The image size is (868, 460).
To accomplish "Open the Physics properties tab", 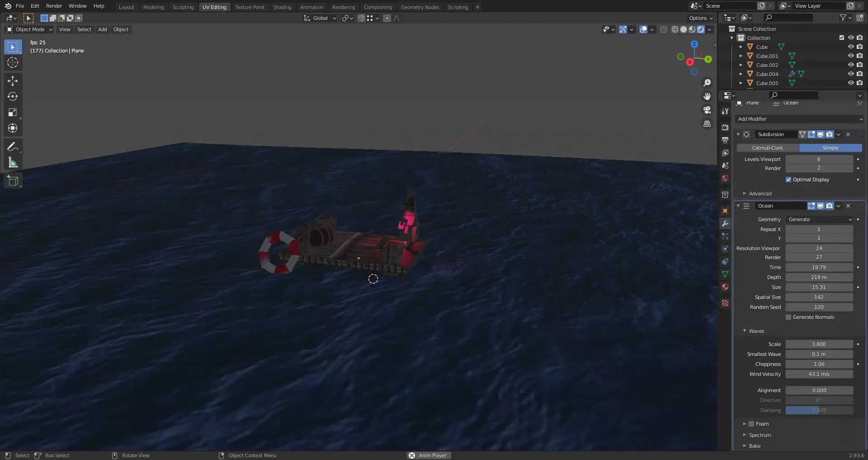I will (x=725, y=249).
